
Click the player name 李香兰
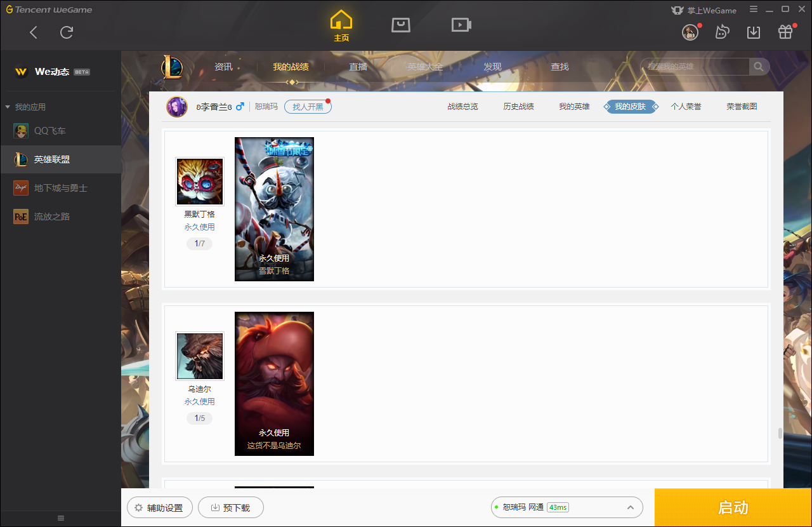(x=214, y=107)
